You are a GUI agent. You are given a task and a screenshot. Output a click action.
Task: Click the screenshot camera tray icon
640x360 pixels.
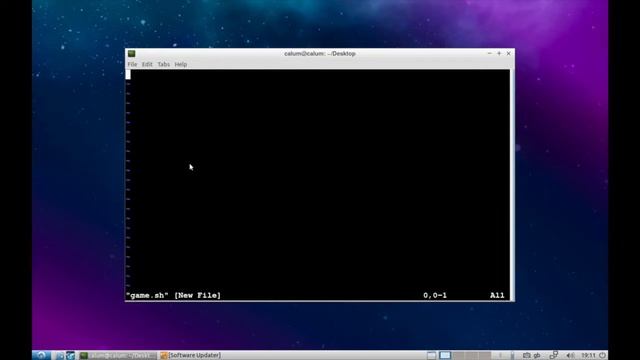pyautogui.click(x=527, y=356)
